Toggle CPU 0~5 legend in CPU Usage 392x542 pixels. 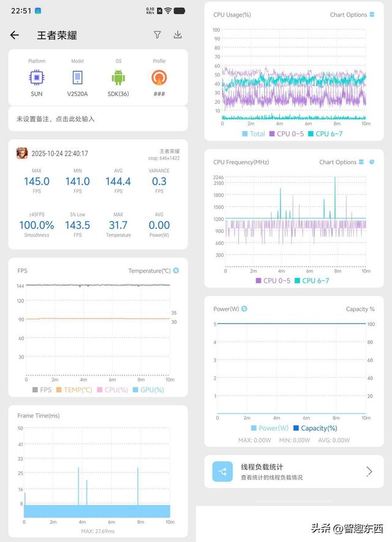pos(287,134)
